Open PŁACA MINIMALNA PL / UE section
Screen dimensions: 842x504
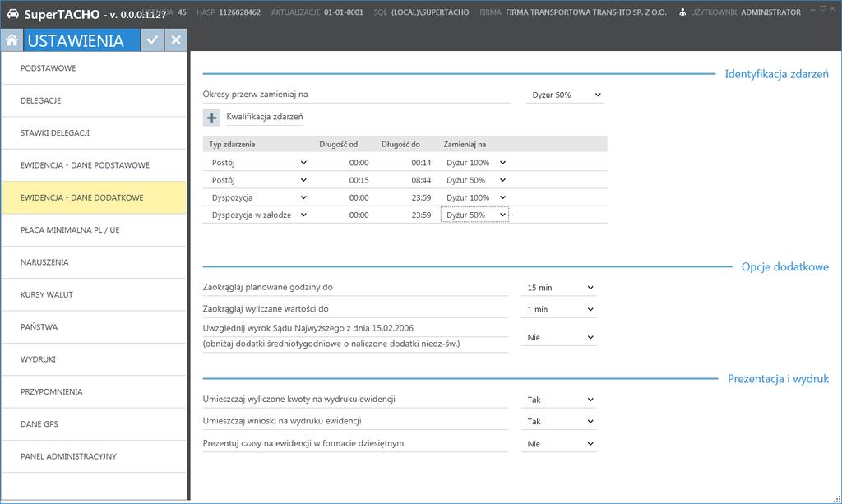pyautogui.click(x=94, y=229)
